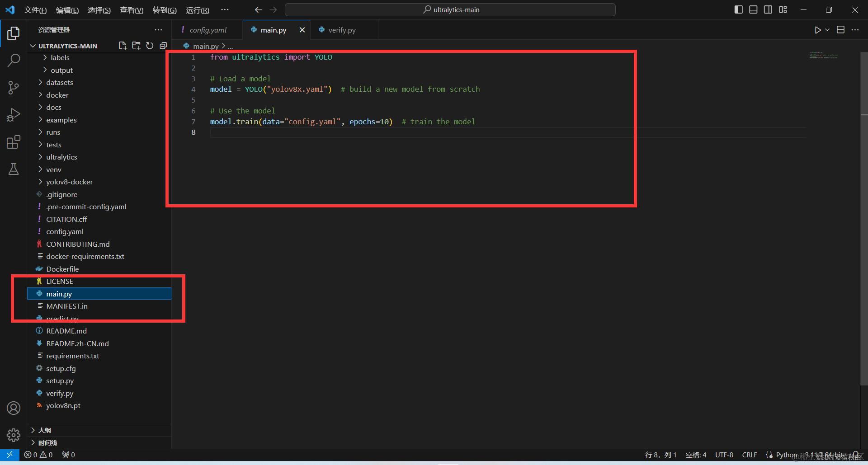Customize editor layout
This screenshot has width=868, height=465.
783,9
